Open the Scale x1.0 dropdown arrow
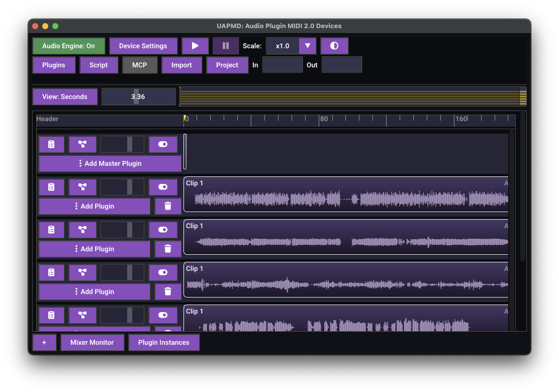 307,46
